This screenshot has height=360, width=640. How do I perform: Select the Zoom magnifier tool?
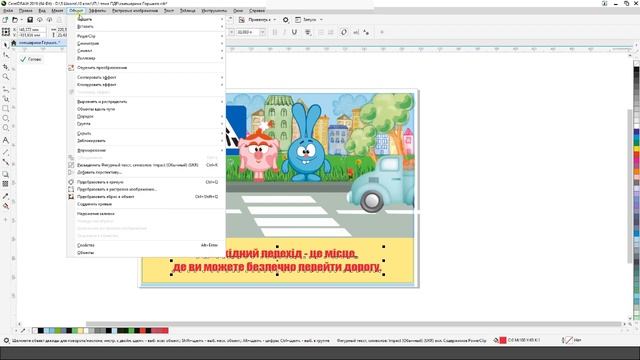tap(6, 77)
